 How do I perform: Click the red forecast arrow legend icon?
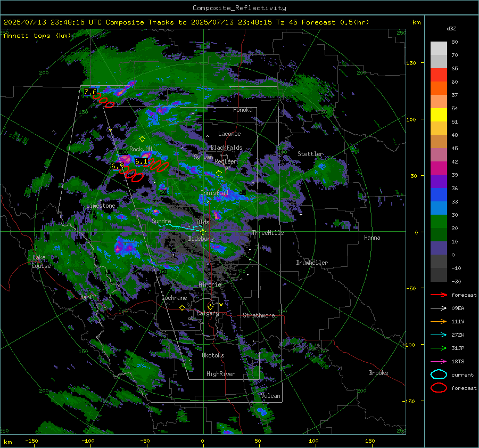coord(439,295)
